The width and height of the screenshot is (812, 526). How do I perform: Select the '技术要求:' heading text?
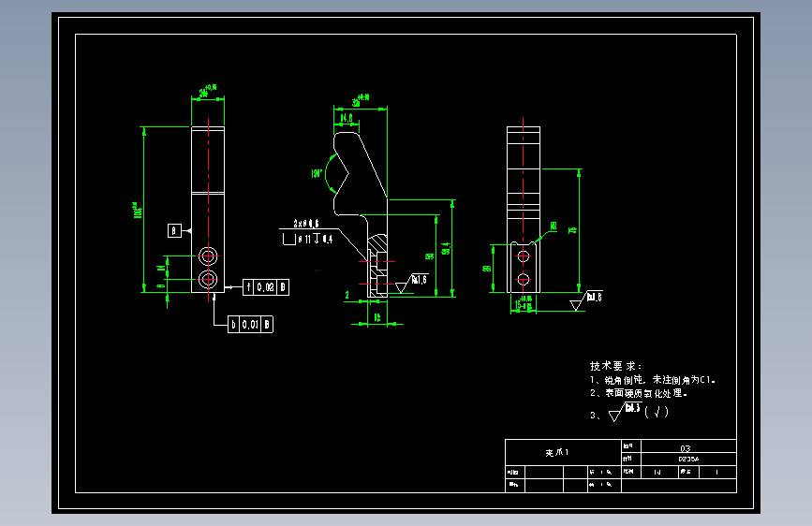(x=616, y=366)
